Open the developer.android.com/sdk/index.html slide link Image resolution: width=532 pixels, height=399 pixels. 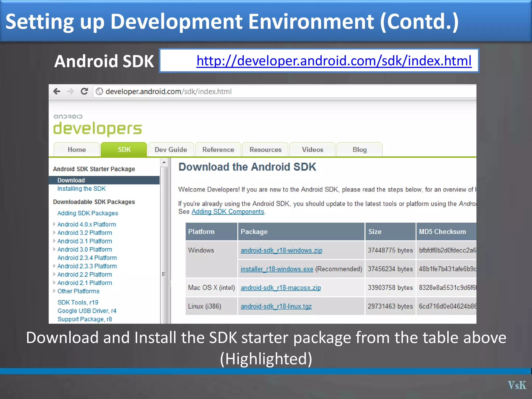(334, 61)
